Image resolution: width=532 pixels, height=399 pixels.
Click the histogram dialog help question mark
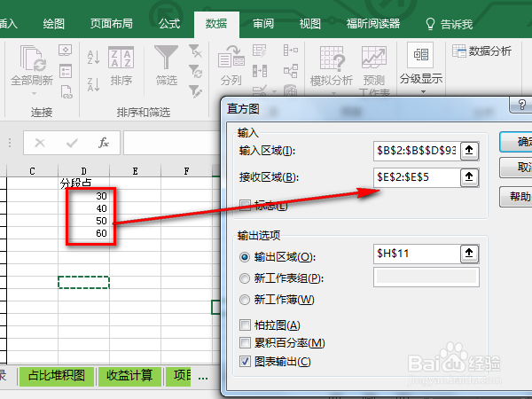(x=522, y=105)
